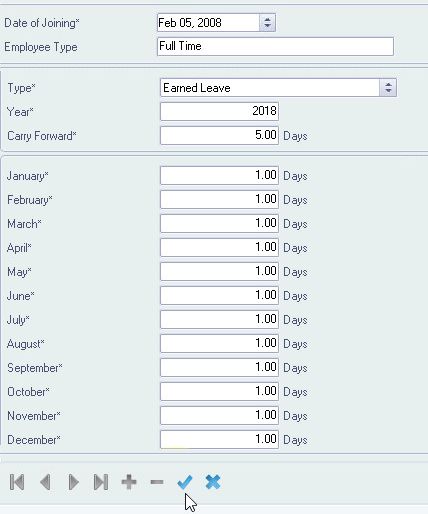Go to next record arrow
The height and width of the screenshot is (514, 428).
click(x=73, y=482)
